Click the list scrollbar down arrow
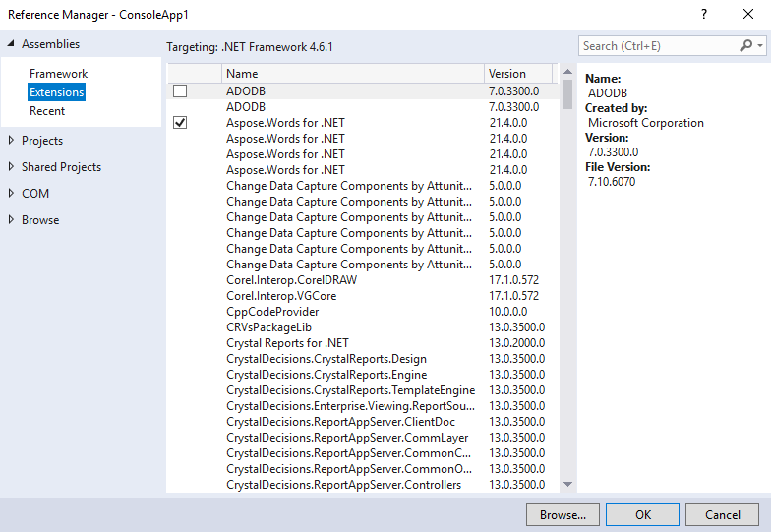 pos(567,484)
